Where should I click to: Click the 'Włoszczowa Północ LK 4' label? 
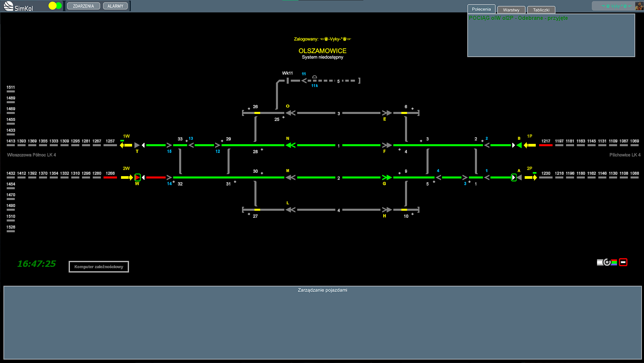click(32, 155)
